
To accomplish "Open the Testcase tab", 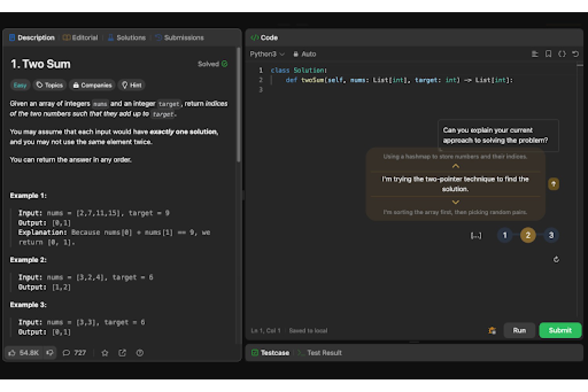I will (270, 353).
